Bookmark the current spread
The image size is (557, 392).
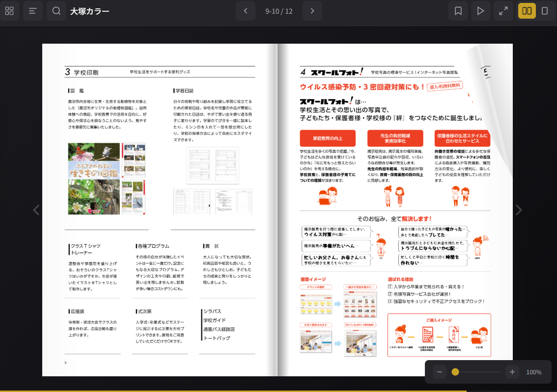click(458, 10)
